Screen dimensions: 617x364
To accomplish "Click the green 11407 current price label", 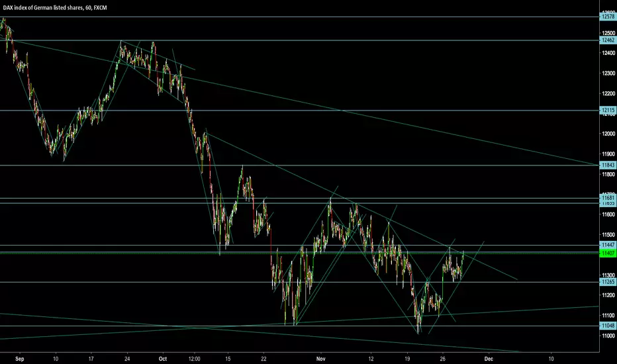I will point(608,253).
